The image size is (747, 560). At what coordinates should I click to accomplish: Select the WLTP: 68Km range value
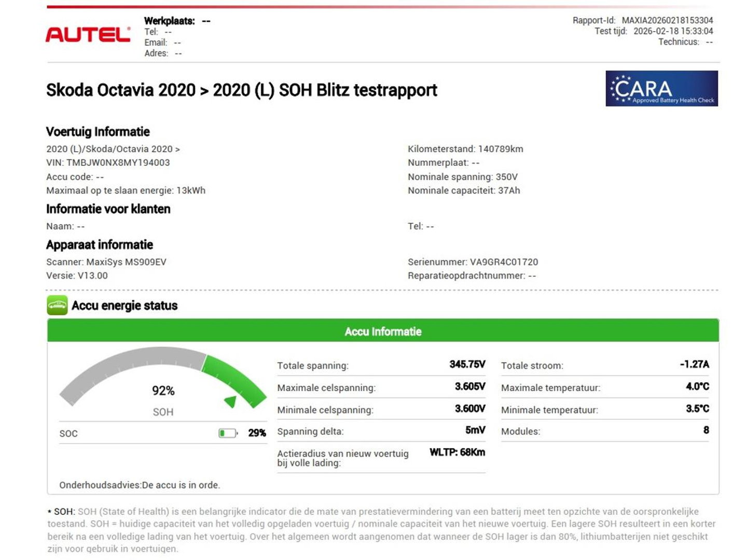coord(457,452)
